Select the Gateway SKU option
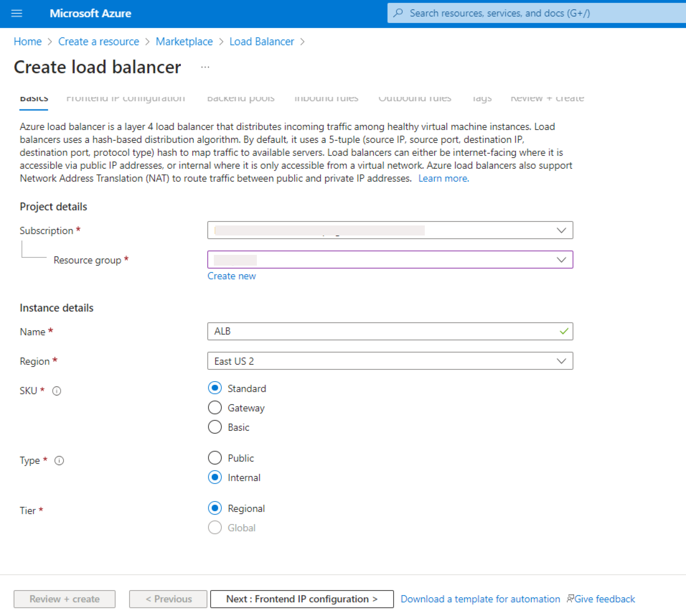The width and height of the screenshot is (686, 616). (215, 407)
